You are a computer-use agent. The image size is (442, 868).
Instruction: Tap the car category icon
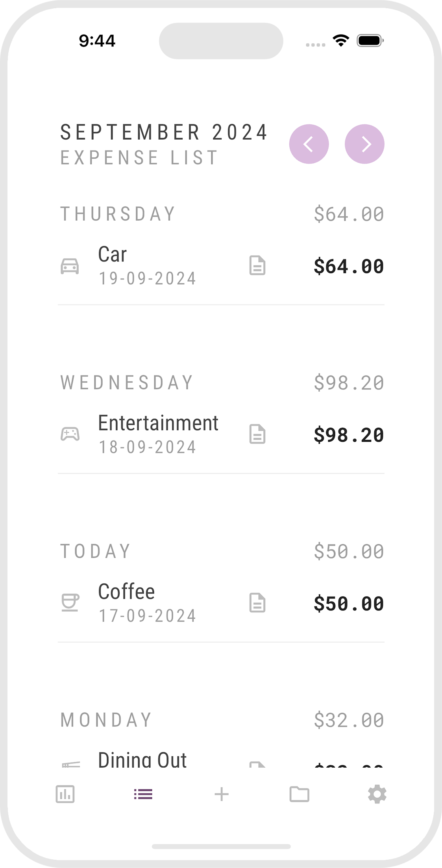pos(70,266)
